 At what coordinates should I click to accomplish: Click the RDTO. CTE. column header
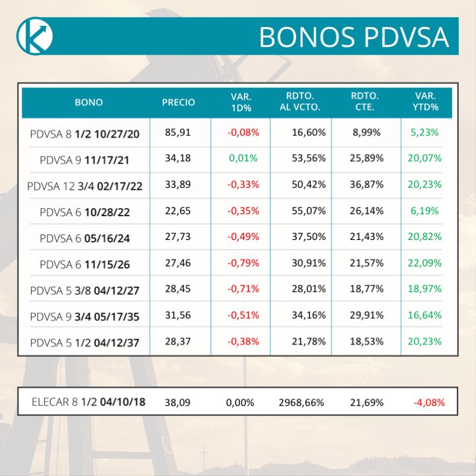(x=365, y=102)
